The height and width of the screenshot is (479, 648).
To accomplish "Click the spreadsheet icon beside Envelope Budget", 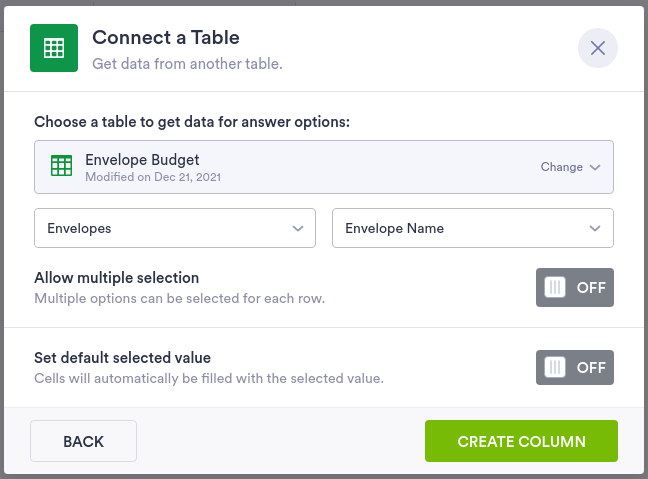I will (x=62, y=167).
